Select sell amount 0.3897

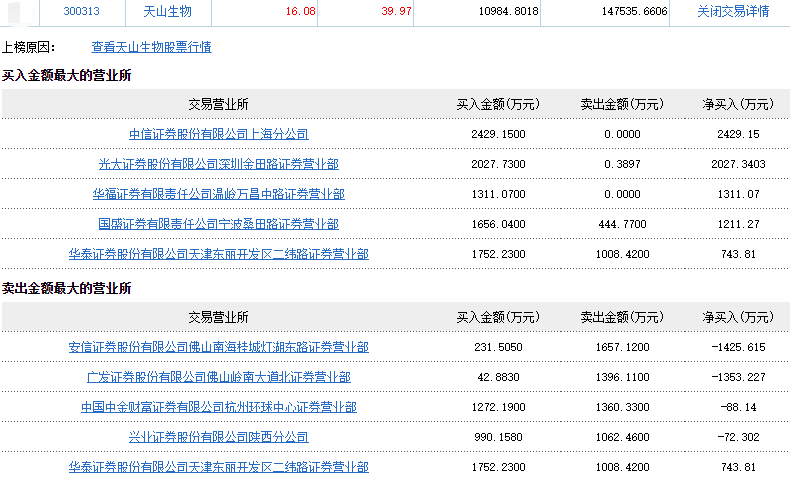tap(622, 164)
